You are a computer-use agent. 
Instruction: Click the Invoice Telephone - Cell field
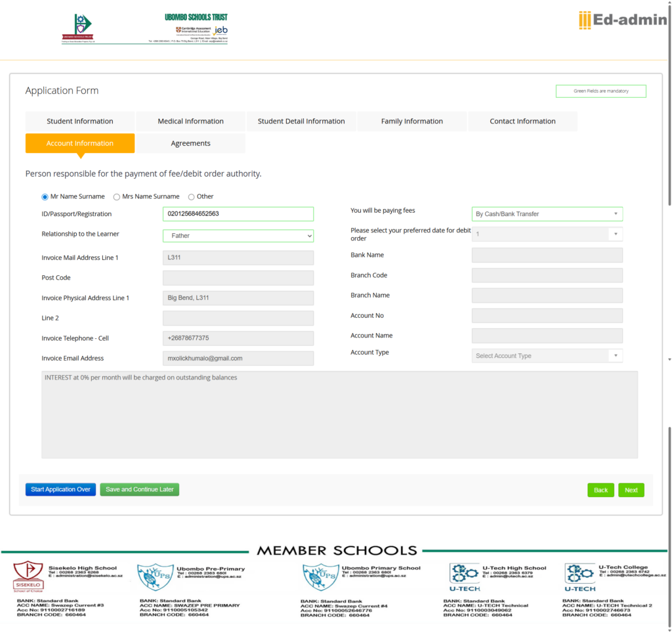[238, 338]
